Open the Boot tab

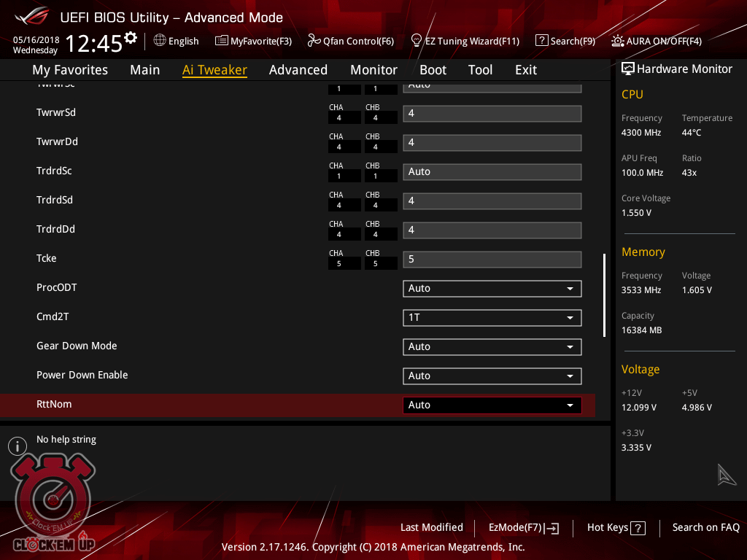pyautogui.click(x=433, y=70)
